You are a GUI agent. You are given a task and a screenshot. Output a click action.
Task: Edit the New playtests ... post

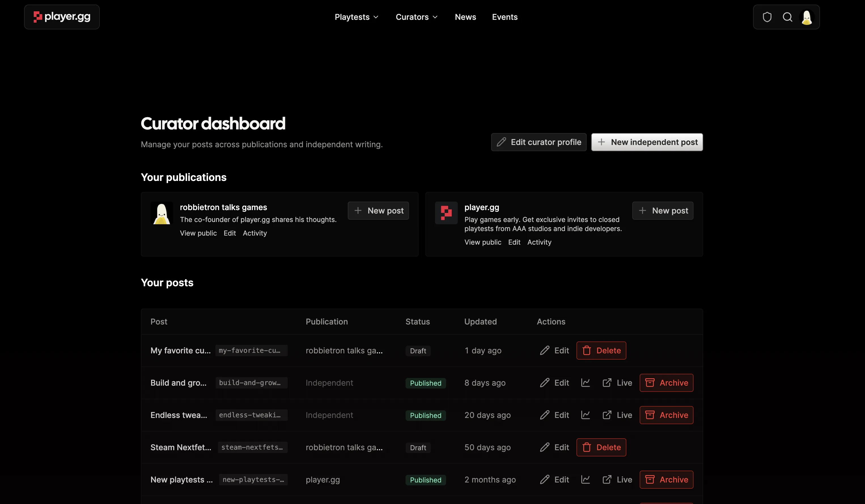click(554, 479)
